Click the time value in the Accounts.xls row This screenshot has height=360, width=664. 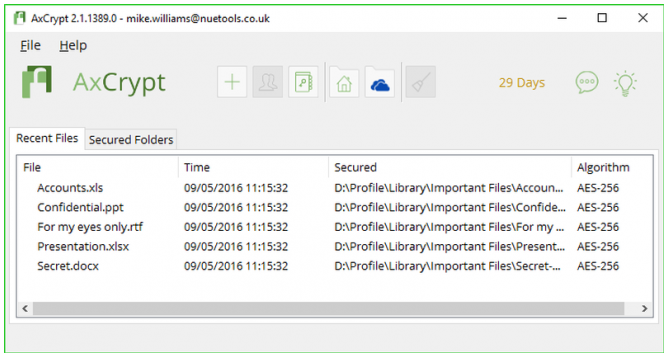pos(236,188)
